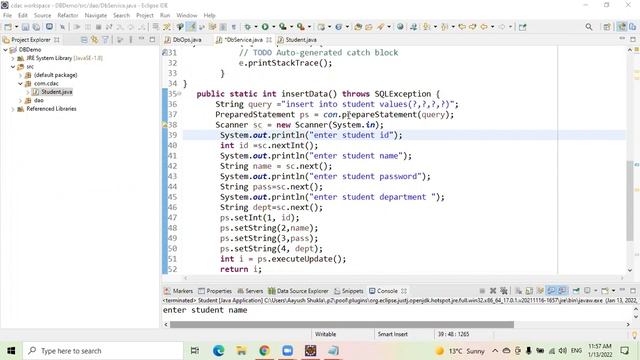This screenshot has height=360, width=640.
Task: Click the Open Perspective icon
Action: [x=607, y=27]
